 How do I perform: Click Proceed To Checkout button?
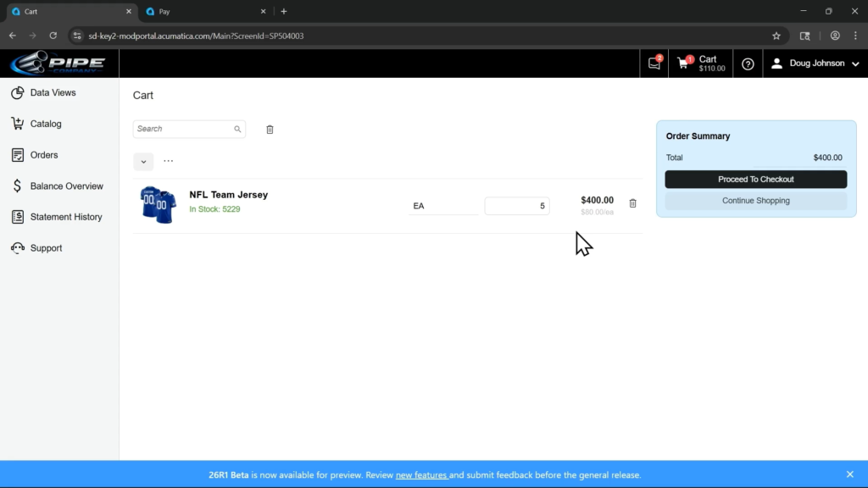[755, 180]
